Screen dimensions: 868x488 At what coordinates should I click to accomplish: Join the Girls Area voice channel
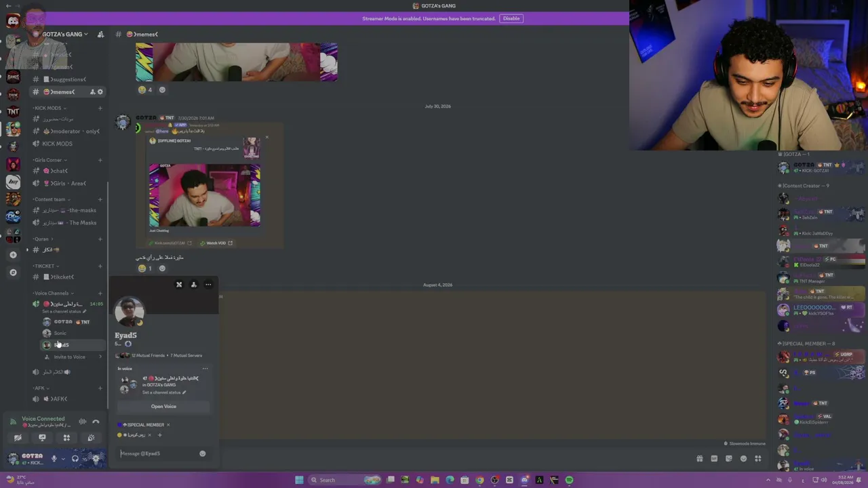[x=68, y=183]
